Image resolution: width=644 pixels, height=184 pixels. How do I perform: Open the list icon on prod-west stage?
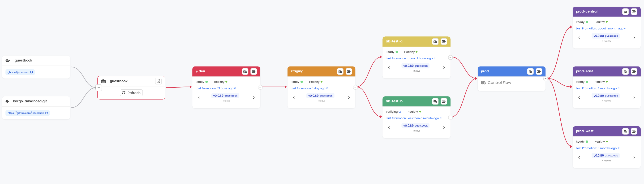pos(634,131)
